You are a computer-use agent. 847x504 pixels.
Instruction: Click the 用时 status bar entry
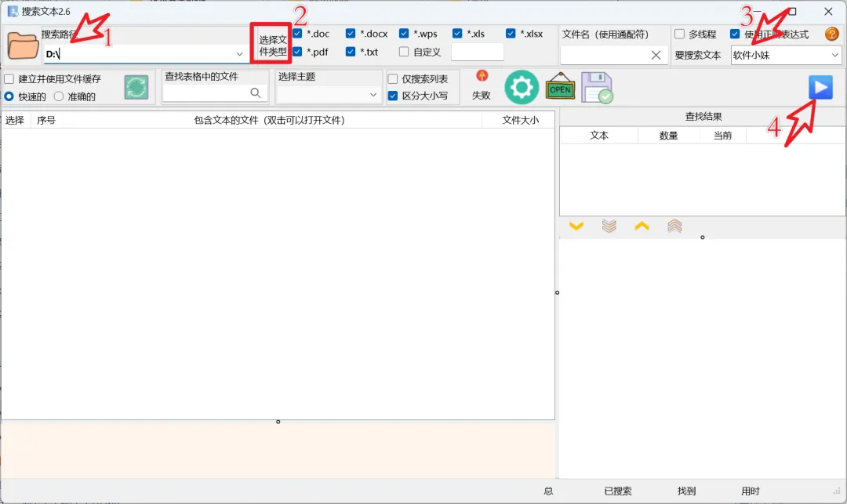tap(751, 491)
